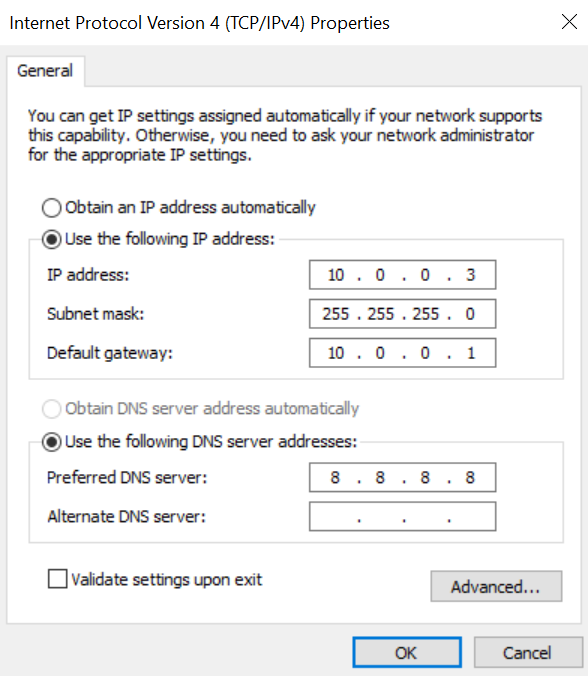Click the last octet of IP address field
This screenshot has height=676, width=588.
click(x=471, y=275)
